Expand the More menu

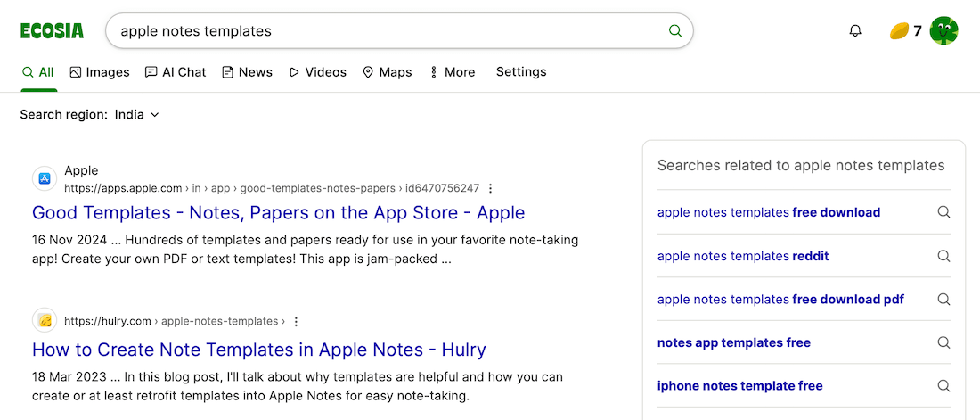(453, 72)
